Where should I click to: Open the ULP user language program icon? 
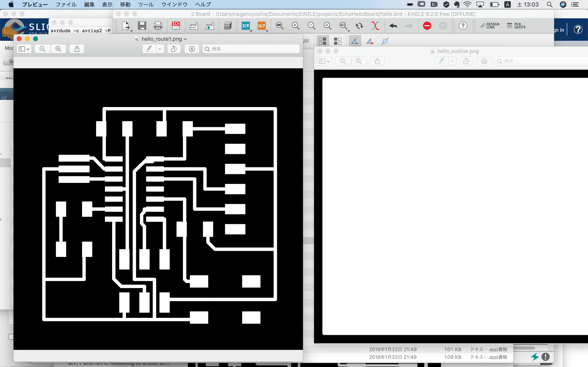point(262,25)
